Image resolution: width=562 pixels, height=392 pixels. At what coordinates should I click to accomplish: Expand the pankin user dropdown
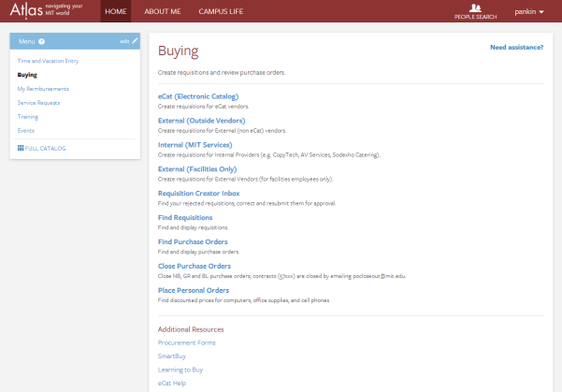tap(528, 11)
